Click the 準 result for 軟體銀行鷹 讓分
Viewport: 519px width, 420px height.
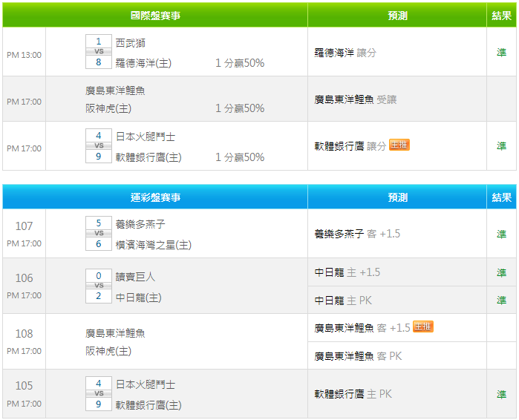501,146
